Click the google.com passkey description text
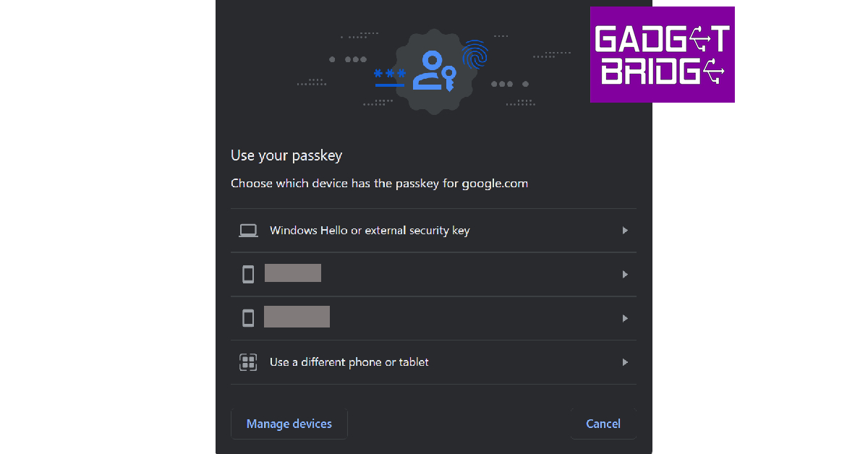Screen dimensions: 868x454 (379, 184)
